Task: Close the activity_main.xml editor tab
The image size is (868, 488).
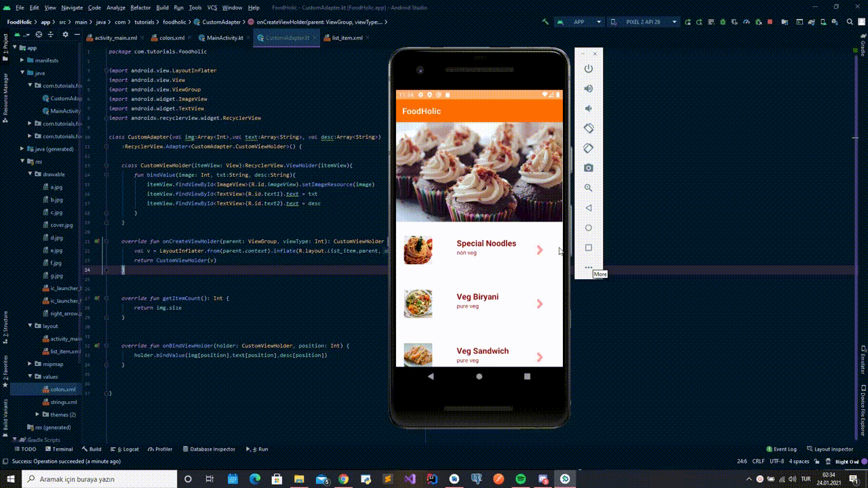Action: click(x=142, y=38)
